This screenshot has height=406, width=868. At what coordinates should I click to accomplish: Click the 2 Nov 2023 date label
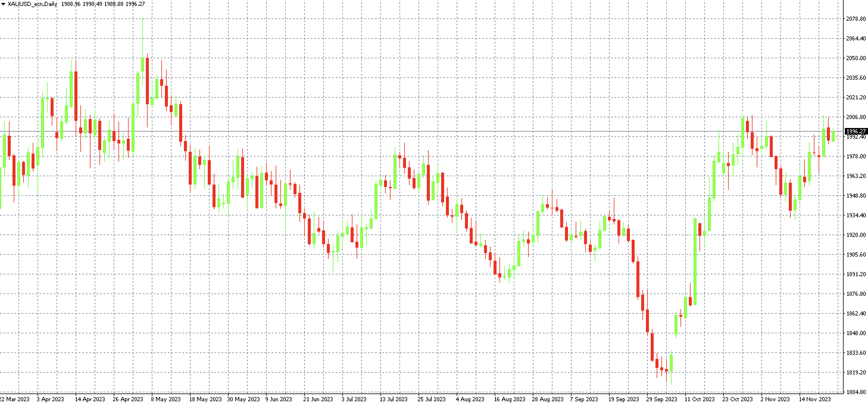pyautogui.click(x=775, y=399)
